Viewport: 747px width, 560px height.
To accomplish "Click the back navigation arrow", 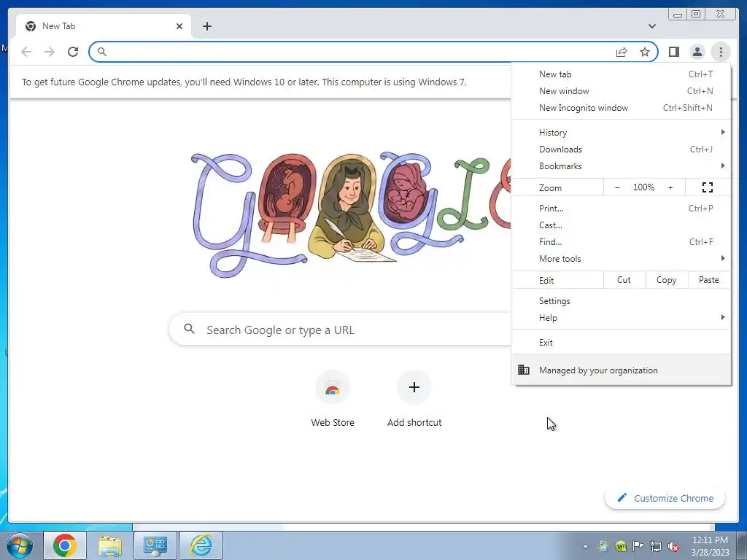I will [26, 52].
